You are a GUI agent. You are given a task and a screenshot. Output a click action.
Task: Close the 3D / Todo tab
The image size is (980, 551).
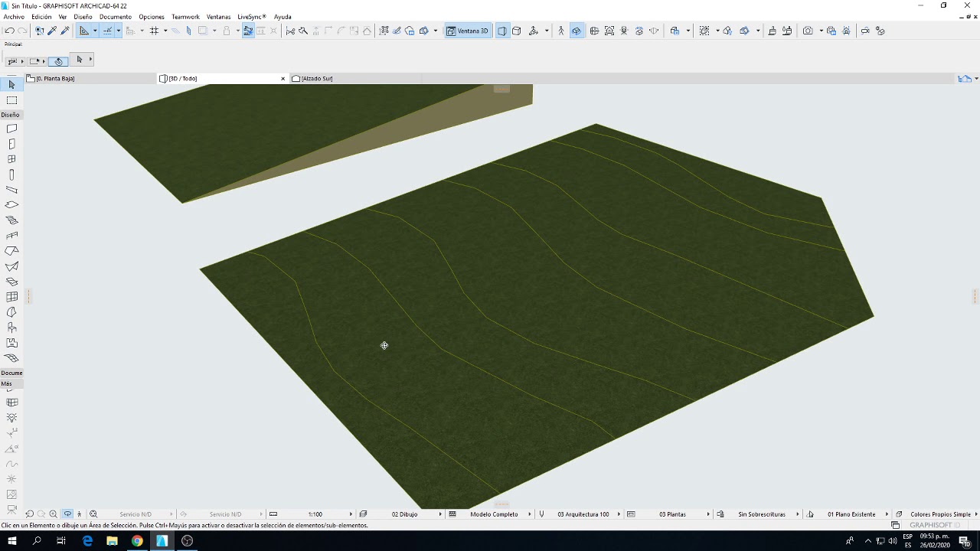coord(283,78)
